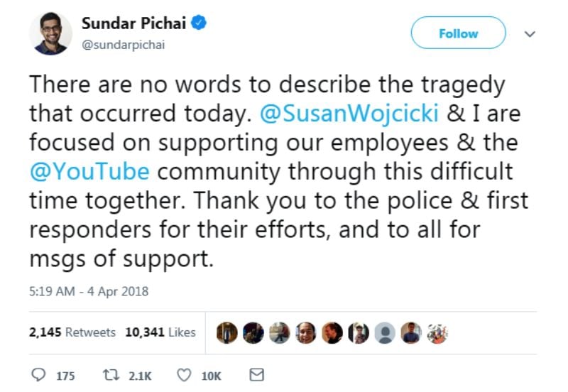Viewport: 568px width, 392px height.
Task: Click the first liker avatar
Action: [x=226, y=332]
